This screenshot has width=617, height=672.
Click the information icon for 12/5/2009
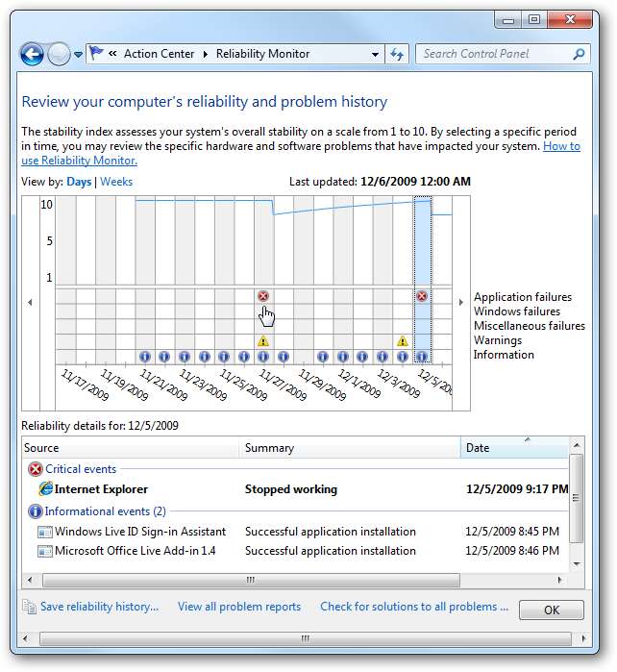(x=422, y=357)
